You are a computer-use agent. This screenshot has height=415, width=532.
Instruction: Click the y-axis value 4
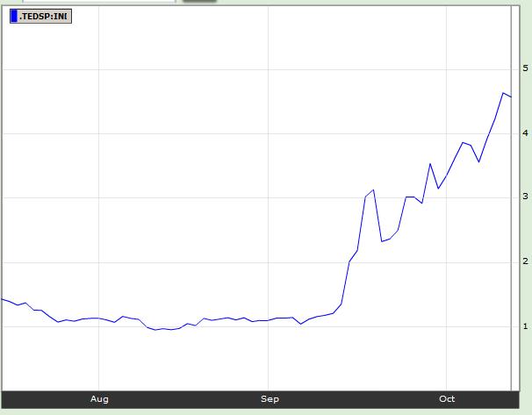[525, 132]
